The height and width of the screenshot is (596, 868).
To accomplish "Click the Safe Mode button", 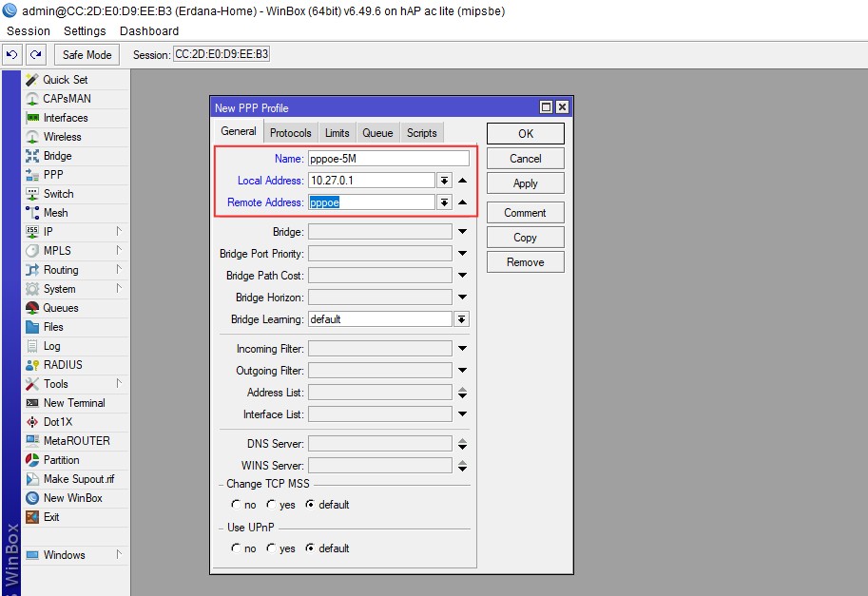I will [x=87, y=55].
